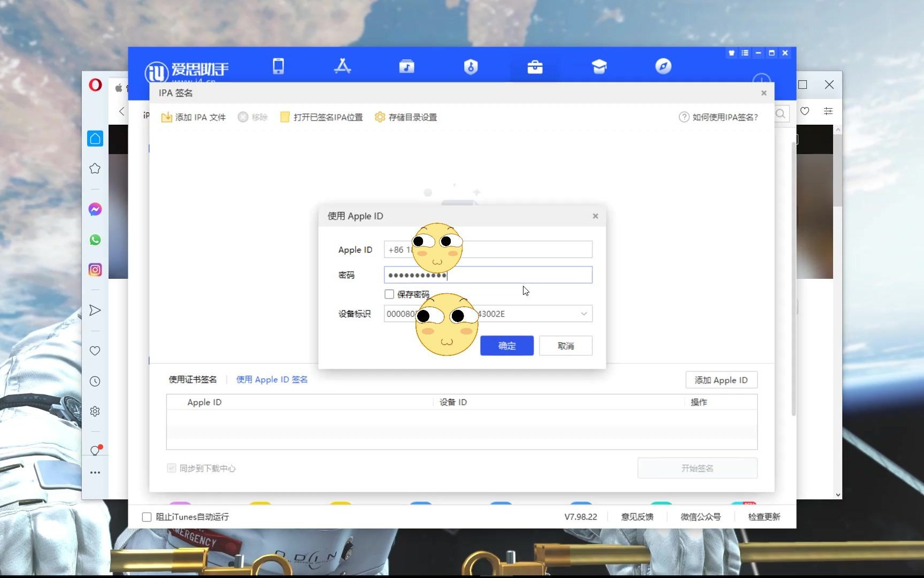This screenshot has height=578, width=924.
Task: Click the Opera browser logo
Action: point(95,85)
